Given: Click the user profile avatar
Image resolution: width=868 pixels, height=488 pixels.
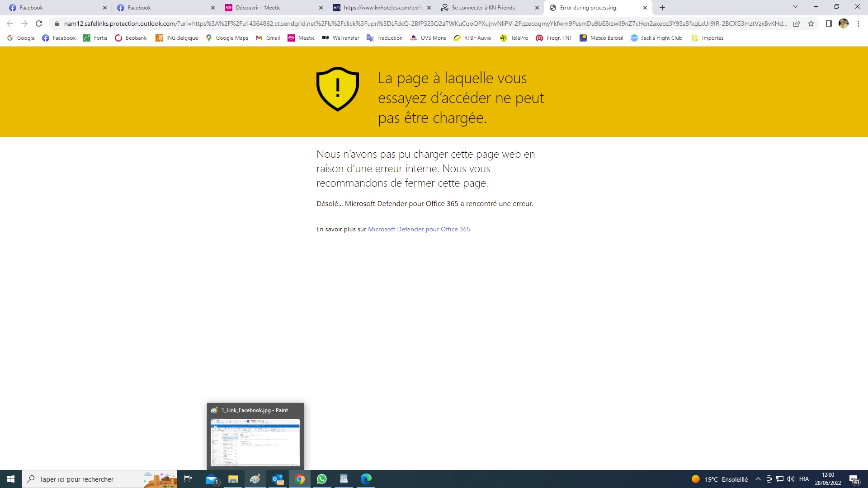Looking at the screenshot, I should [x=843, y=23].
